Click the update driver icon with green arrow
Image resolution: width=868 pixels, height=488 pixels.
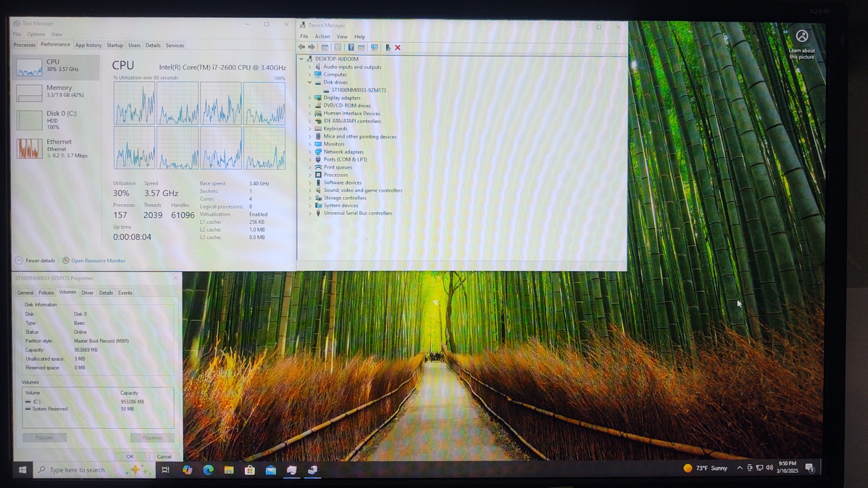(x=388, y=47)
